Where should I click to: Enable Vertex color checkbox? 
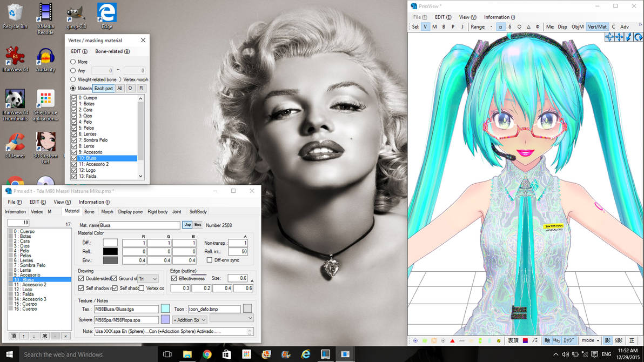point(142,289)
